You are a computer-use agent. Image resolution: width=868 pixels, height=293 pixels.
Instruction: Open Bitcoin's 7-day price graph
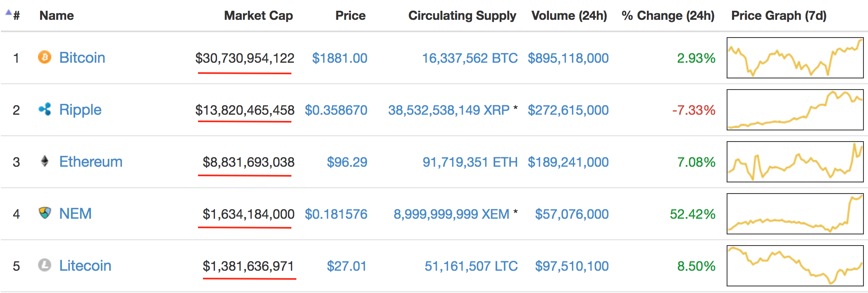coord(795,58)
